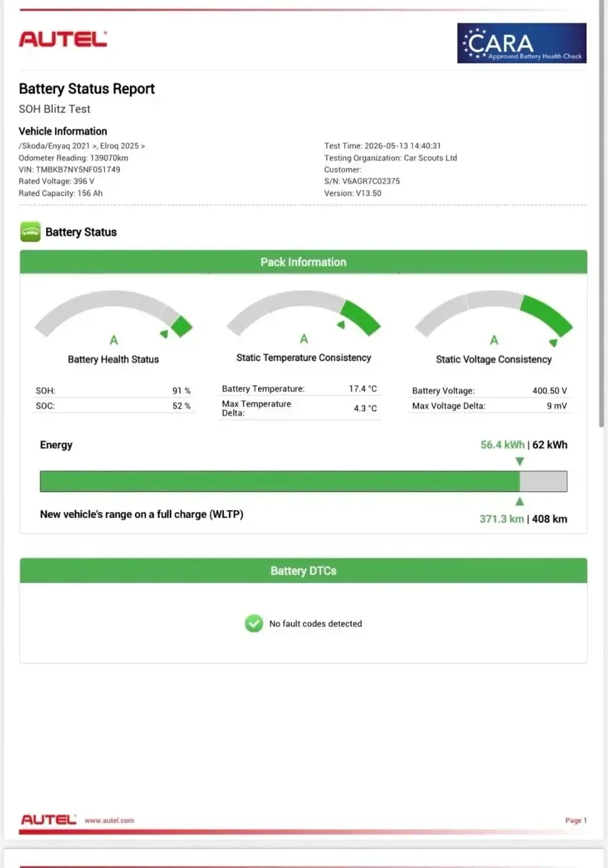Click the green triangle below the energy bar

click(x=519, y=501)
